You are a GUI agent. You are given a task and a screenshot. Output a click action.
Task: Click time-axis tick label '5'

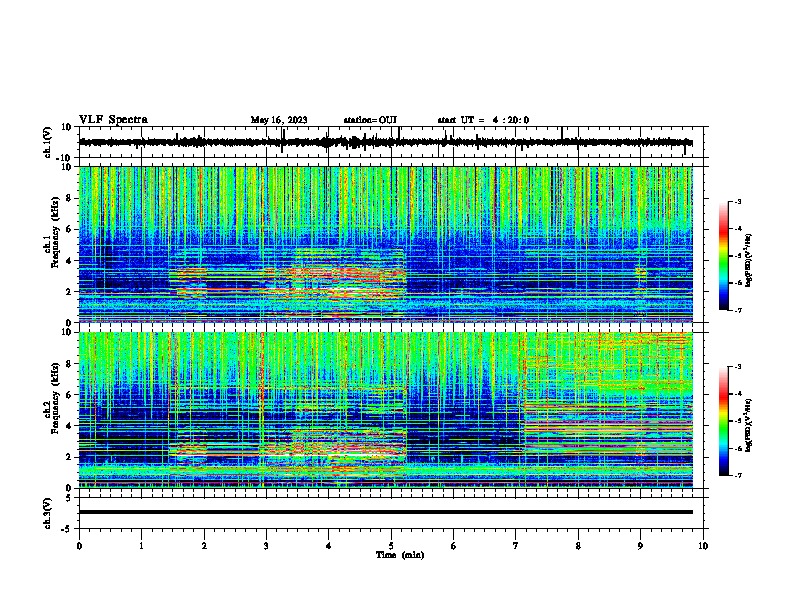(x=391, y=546)
